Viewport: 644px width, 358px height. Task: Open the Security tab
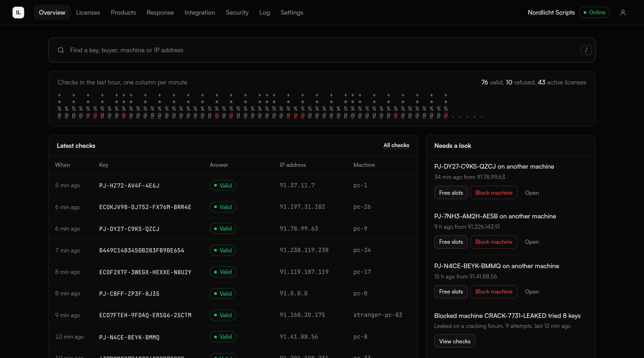click(x=237, y=13)
